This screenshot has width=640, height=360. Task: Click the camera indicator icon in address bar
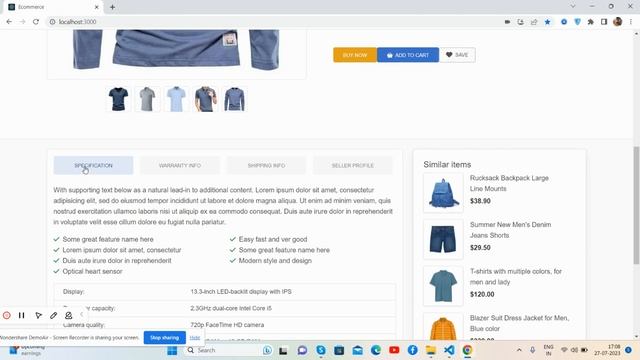click(x=507, y=22)
